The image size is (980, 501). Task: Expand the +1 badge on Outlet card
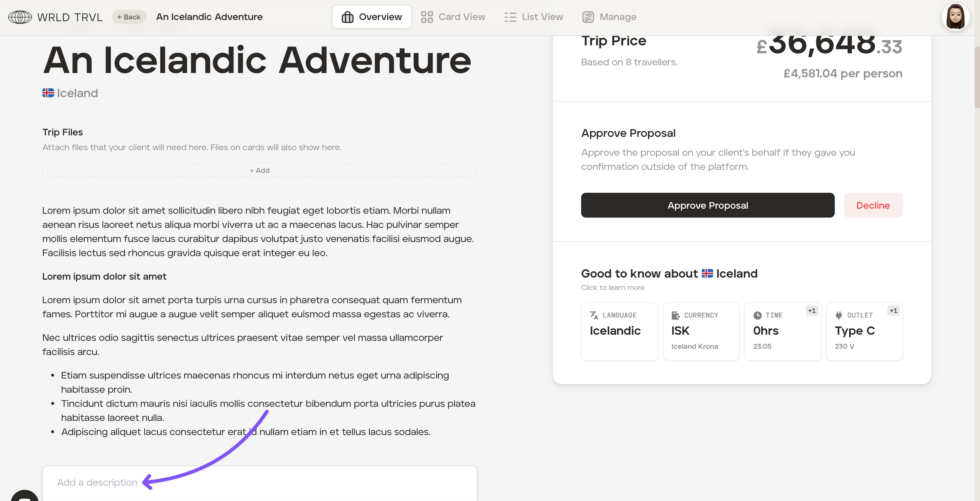coord(893,311)
